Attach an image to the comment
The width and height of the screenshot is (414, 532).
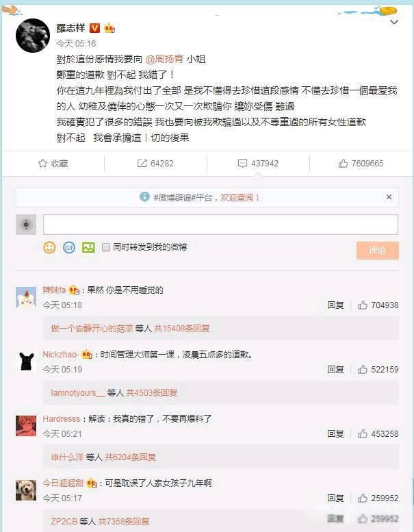pos(88,247)
